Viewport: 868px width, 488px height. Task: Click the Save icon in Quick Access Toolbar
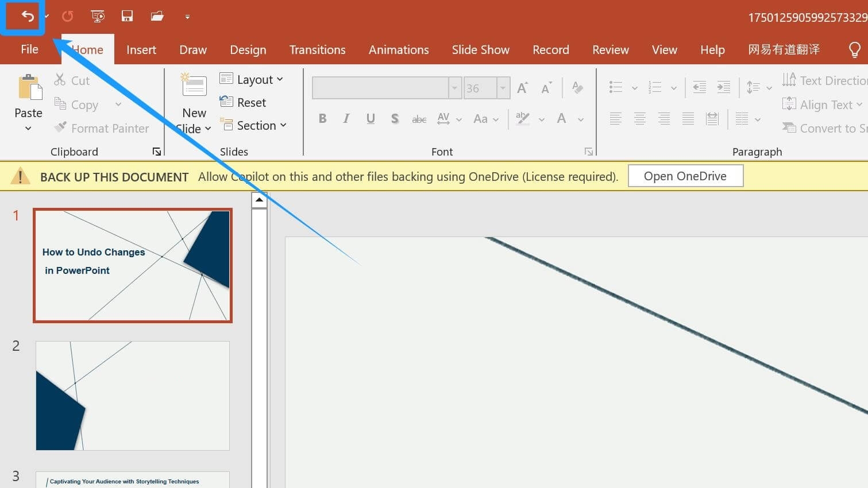127,16
